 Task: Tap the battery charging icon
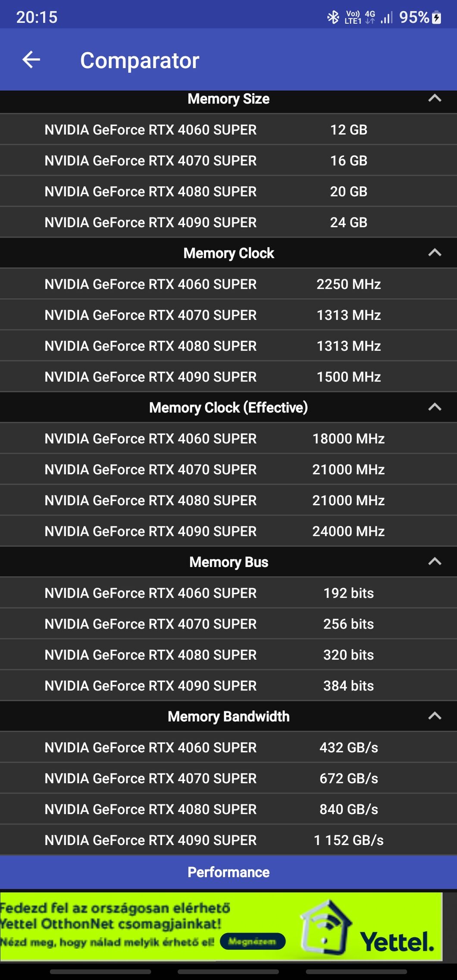436,17
